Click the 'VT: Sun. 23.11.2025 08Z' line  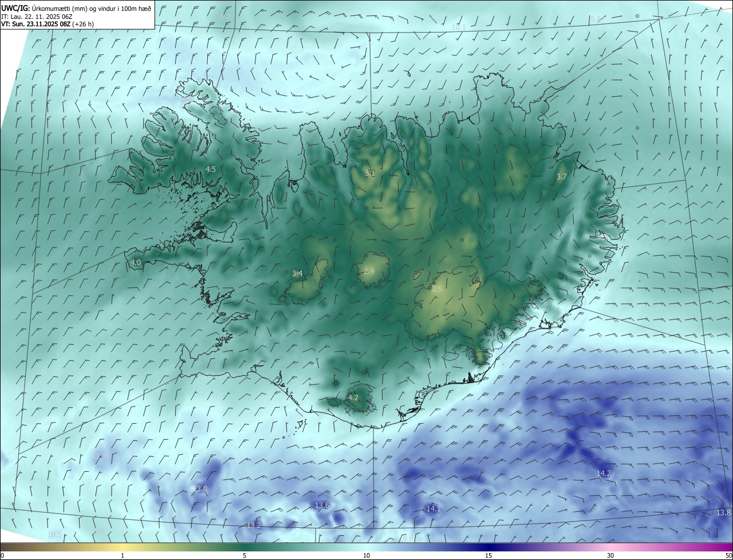tap(47, 24)
